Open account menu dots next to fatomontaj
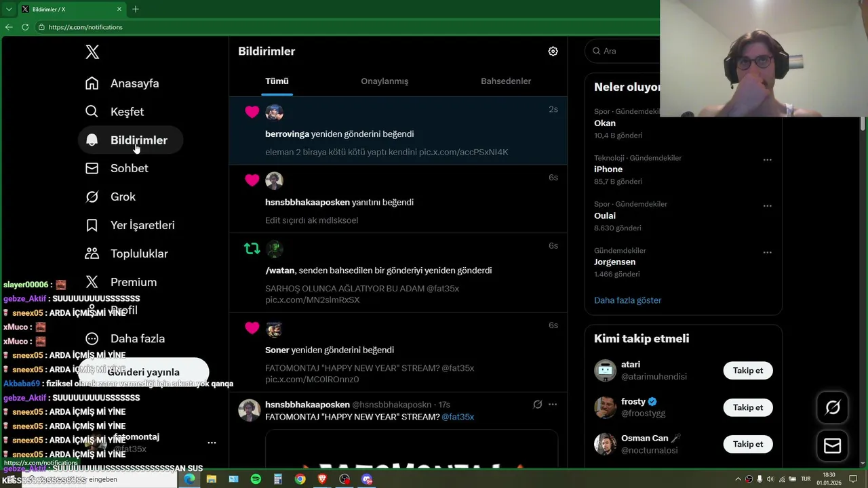The image size is (868, 488). 212,443
